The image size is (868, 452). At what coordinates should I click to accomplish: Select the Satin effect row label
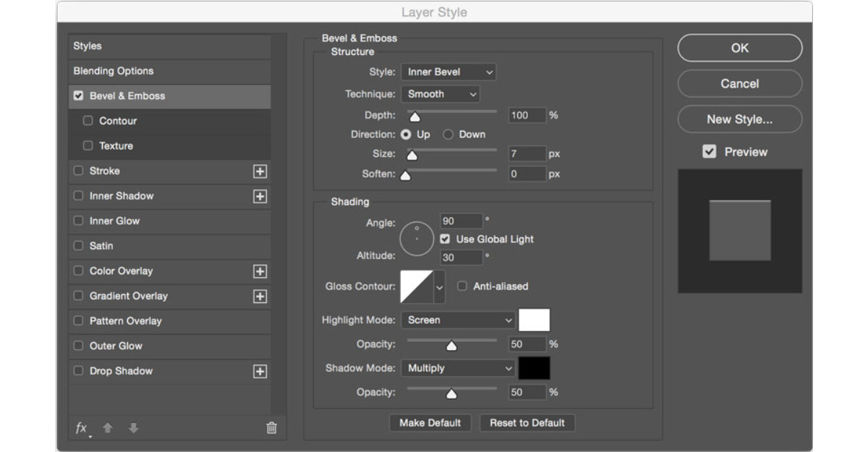click(x=101, y=246)
